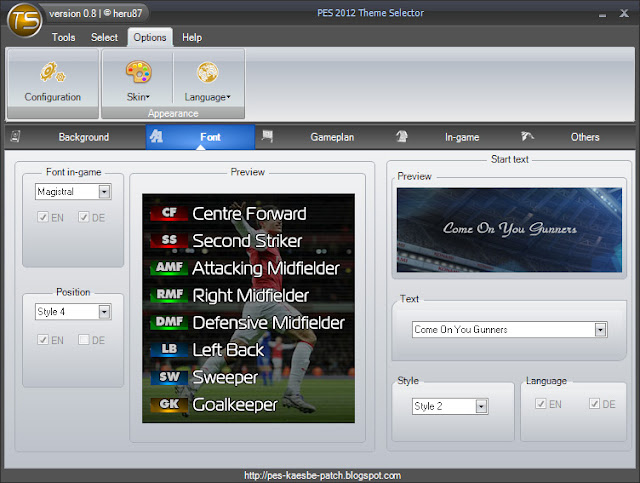The height and width of the screenshot is (483, 640).
Task: Toggle the DE checkbox in Language group
Action: click(596, 404)
